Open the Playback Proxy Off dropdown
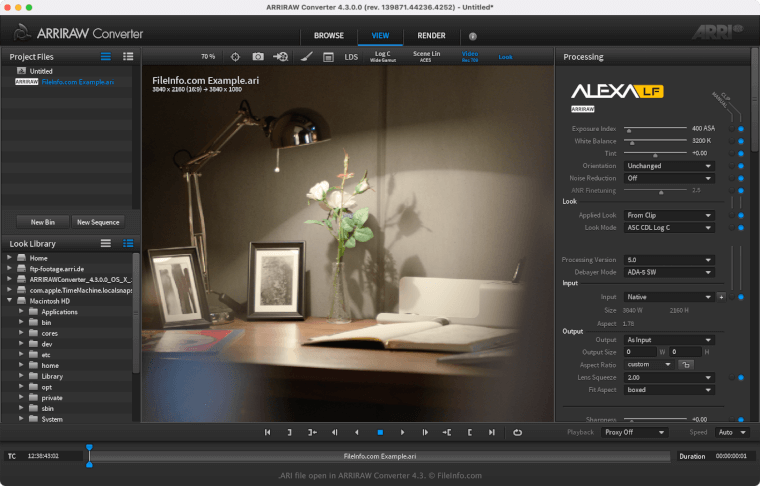The image size is (760, 486). click(634, 432)
